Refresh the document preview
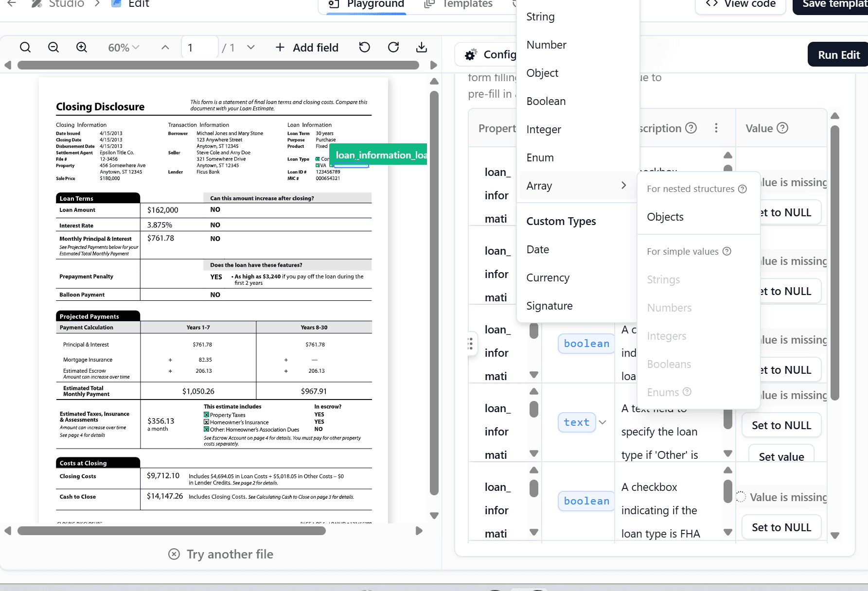 coord(393,47)
